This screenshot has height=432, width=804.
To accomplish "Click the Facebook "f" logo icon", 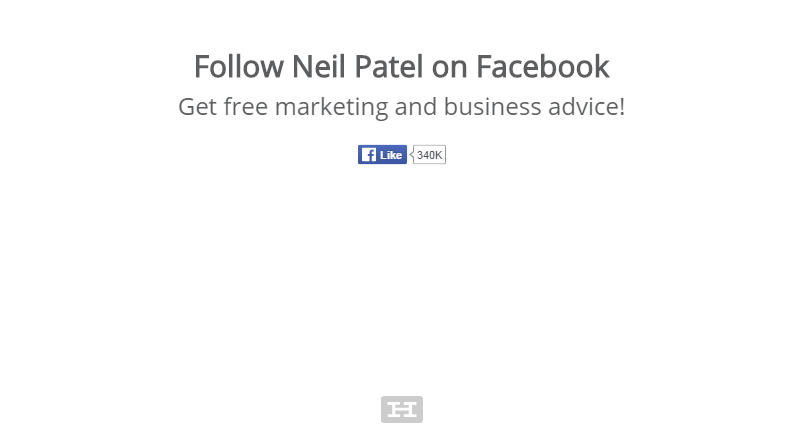I will [x=368, y=155].
